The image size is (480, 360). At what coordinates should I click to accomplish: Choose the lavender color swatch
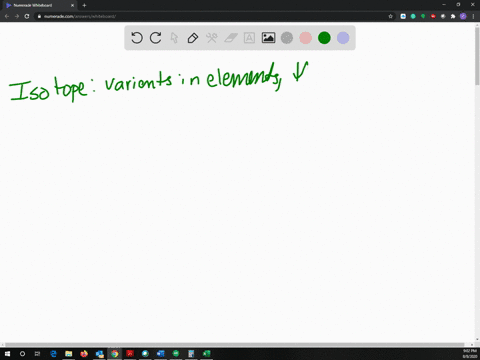coord(343,38)
